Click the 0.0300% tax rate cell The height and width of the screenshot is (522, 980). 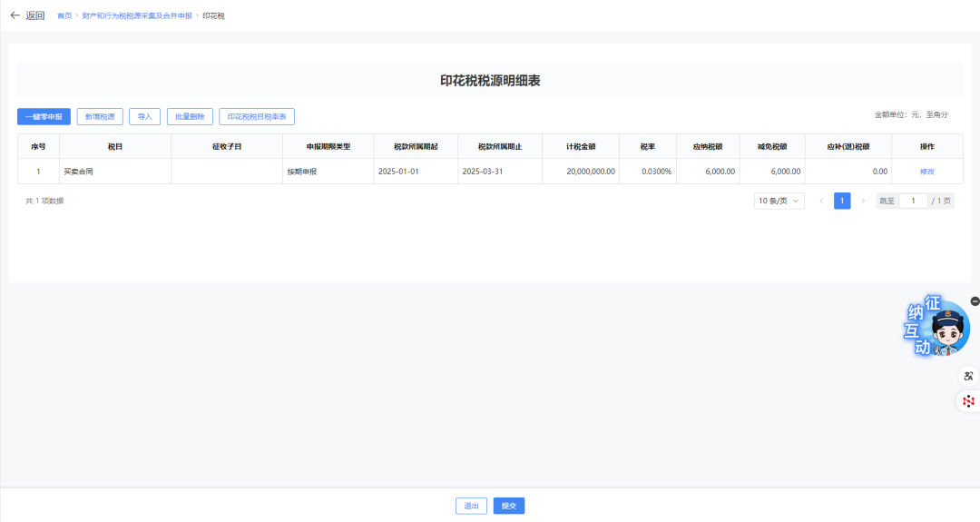pos(648,172)
